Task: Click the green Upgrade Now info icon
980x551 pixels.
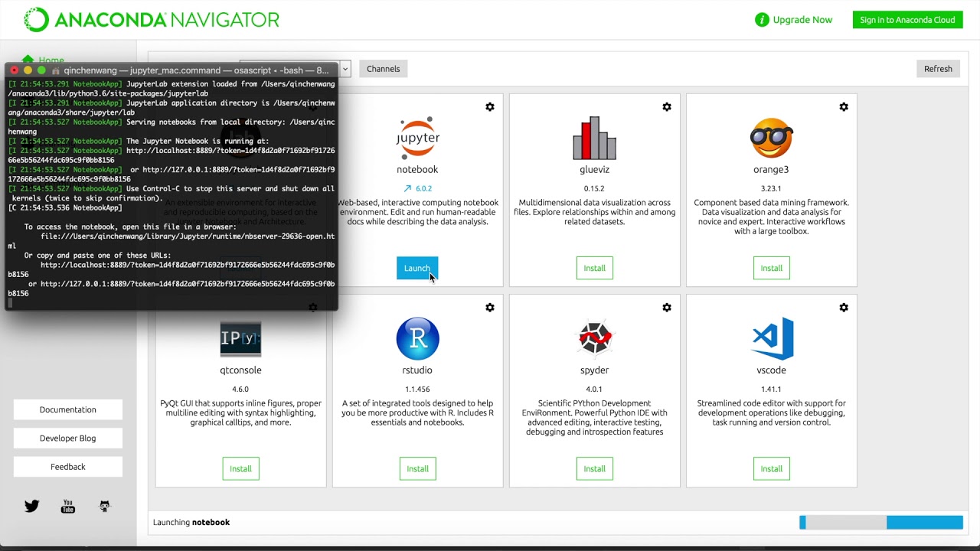Action: point(762,20)
